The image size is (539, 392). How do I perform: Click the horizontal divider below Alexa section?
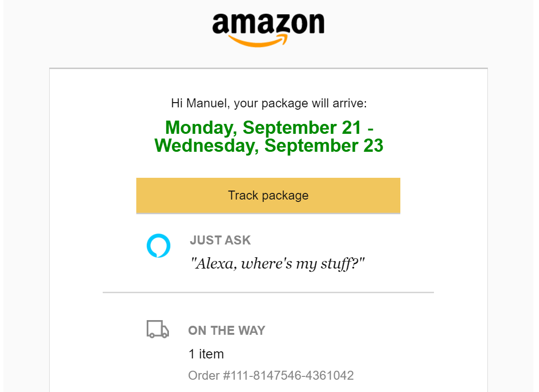click(x=268, y=293)
